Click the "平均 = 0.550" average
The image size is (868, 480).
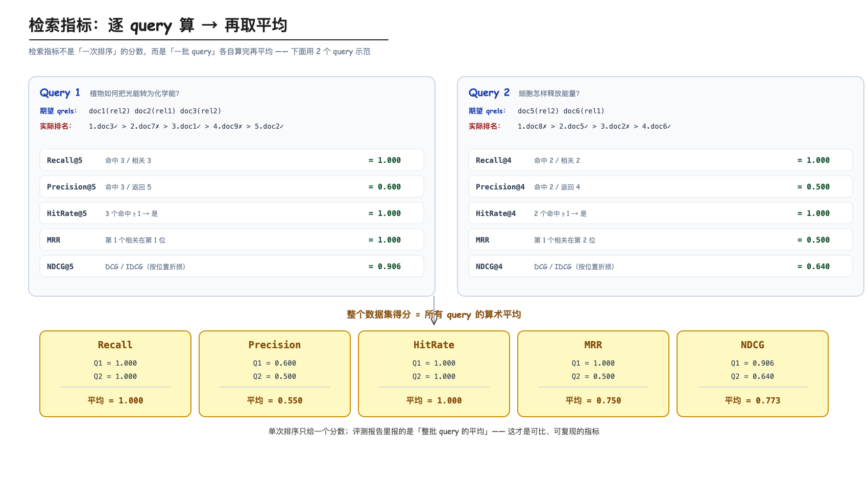275,400
